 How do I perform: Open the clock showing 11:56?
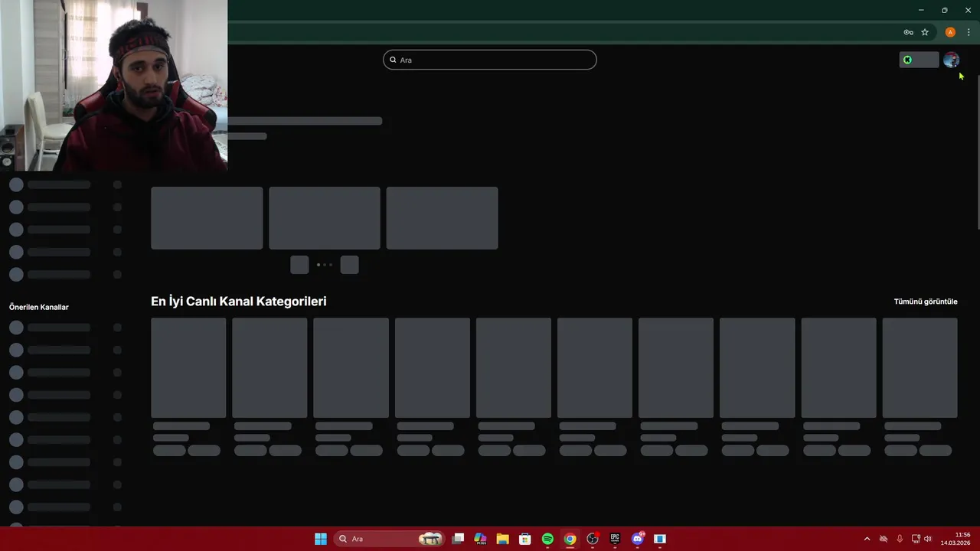click(955, 539)
